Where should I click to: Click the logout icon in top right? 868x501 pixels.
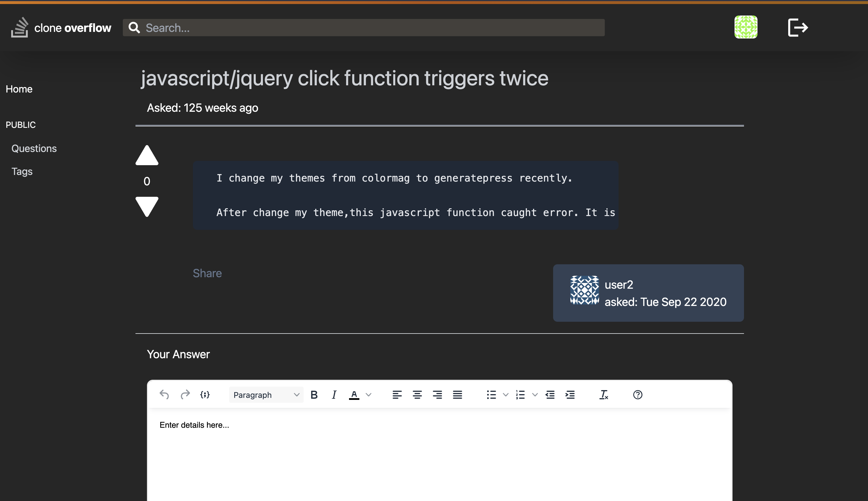point(797,28)
